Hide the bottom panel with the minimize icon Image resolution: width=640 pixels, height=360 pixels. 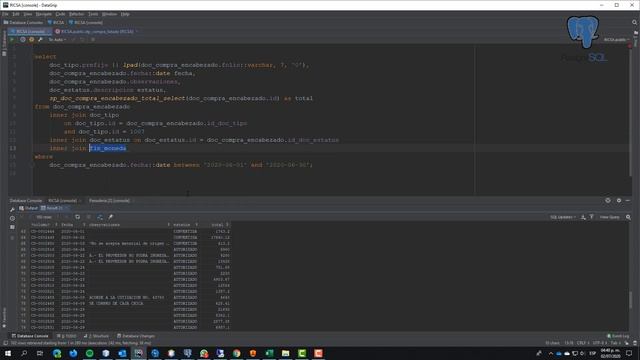click(x=628, y=200)
